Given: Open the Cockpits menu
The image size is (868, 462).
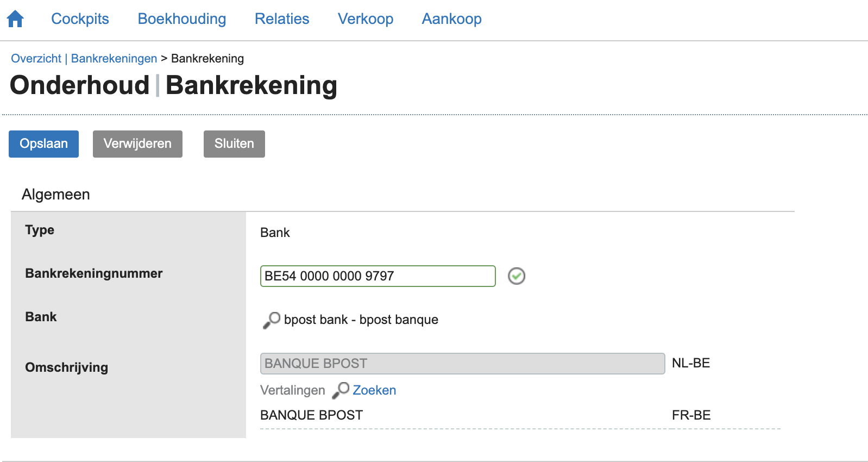Looking at the screenshot, I should coord(80,19).
